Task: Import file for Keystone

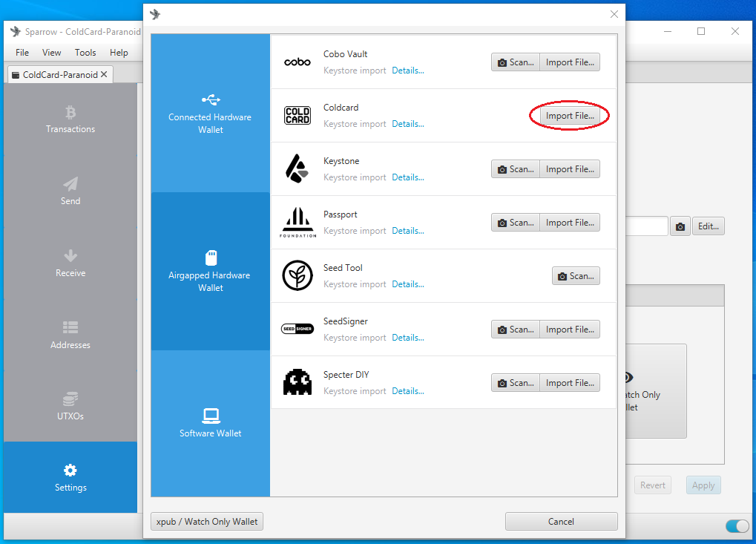Action: point(570,169)
